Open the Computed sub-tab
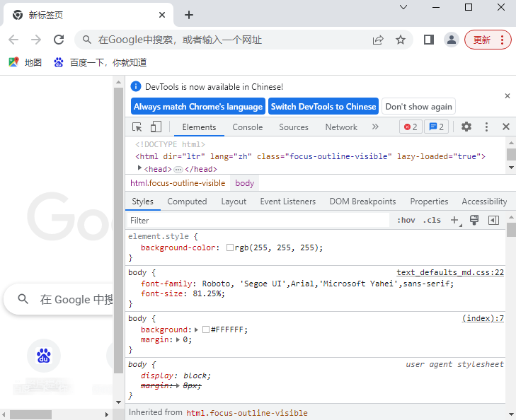 tap(187, 202)
